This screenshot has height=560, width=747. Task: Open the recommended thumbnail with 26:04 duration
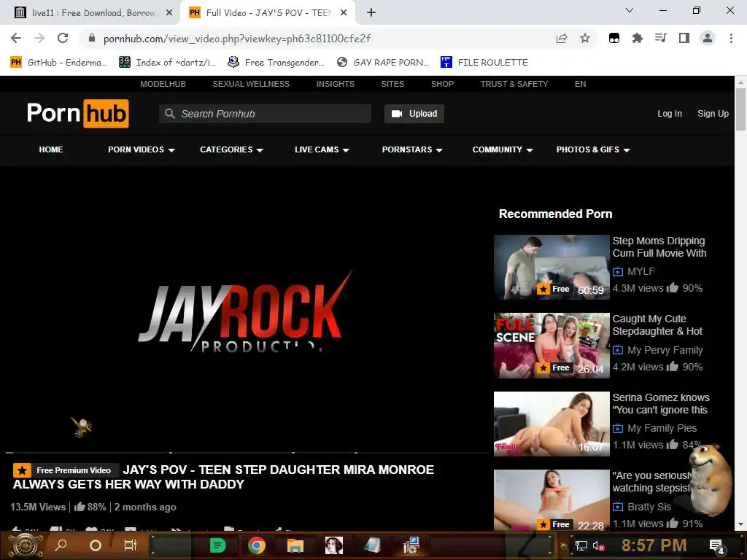551,346
